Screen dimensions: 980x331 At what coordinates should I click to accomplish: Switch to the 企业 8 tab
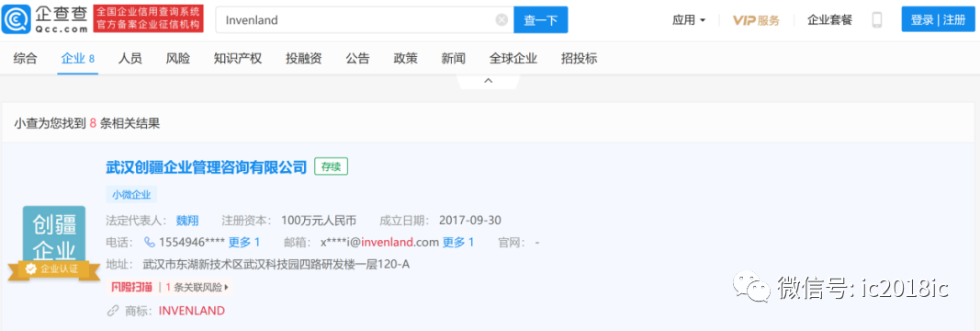point(77,59)
